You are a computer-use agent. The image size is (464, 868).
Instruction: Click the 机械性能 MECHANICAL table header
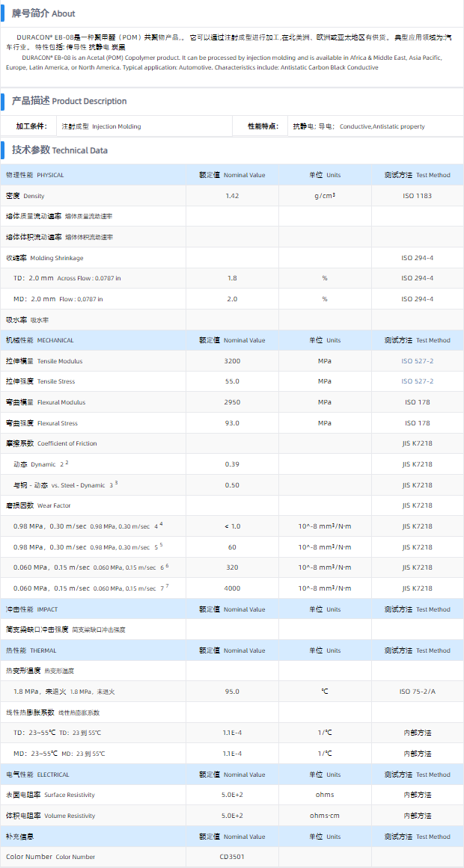pyautogui.click(x=40, y=340)
